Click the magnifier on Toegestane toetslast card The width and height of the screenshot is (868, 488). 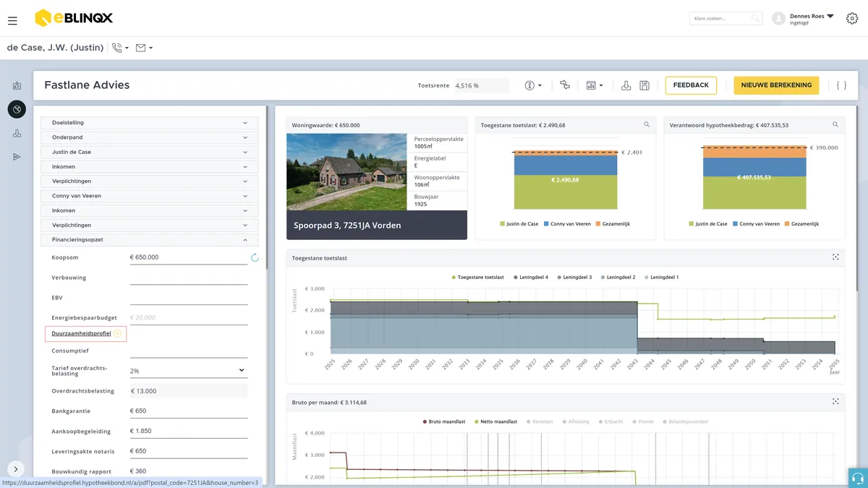point(647,125)
